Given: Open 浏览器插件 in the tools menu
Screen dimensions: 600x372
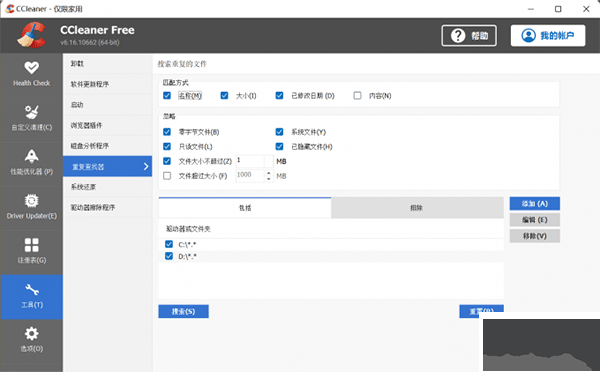Looking at the screenshot, I should click(x=108, y=126).
